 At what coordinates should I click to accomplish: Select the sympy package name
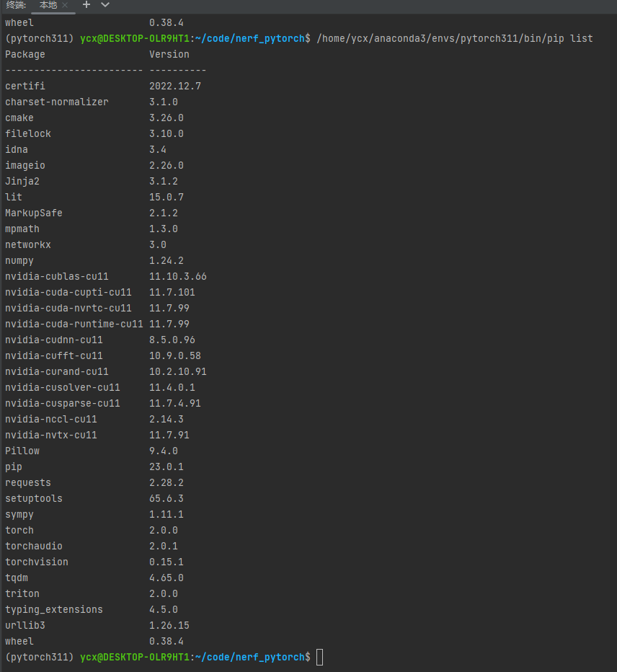point(19,514)
